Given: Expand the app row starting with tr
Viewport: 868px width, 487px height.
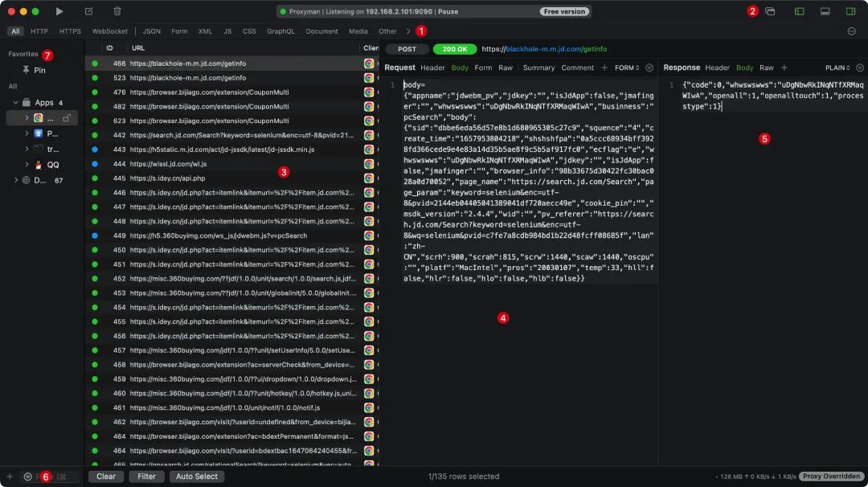Looking at the screenshot, I should [26, 149].
